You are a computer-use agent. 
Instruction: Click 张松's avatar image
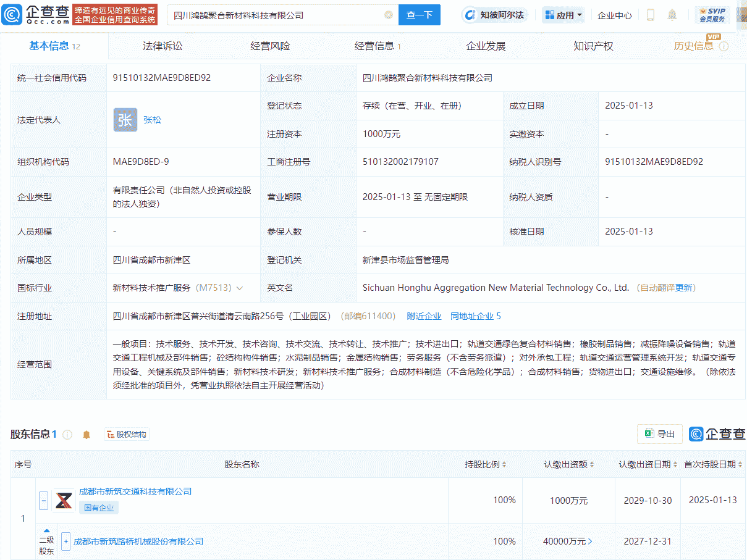click(125, 120)
